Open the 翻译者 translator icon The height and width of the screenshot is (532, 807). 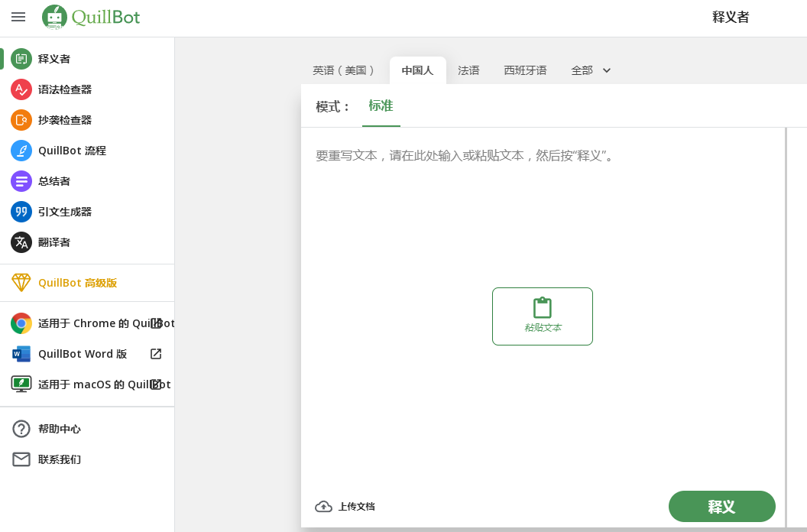[21, 242]
